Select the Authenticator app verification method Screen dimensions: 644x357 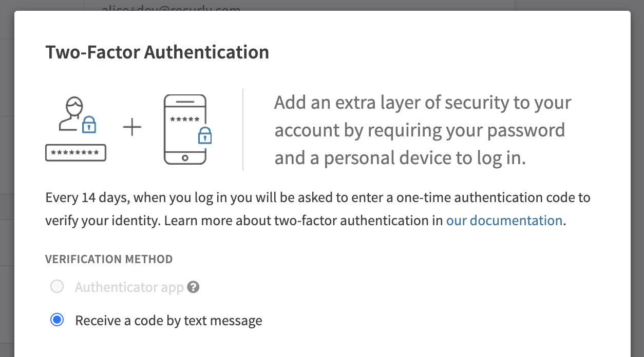point(57,286)
